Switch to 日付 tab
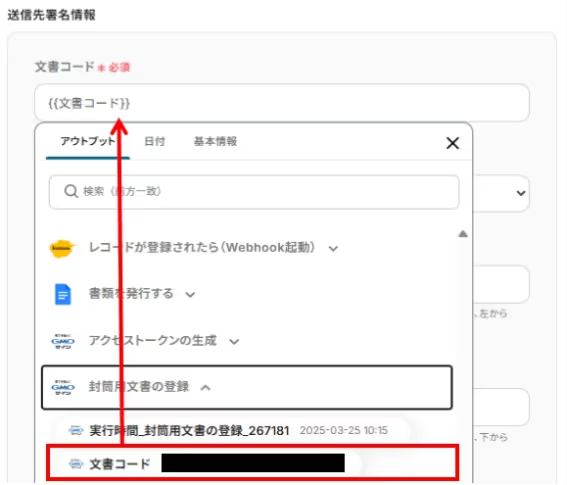 (x=155, y=141)
